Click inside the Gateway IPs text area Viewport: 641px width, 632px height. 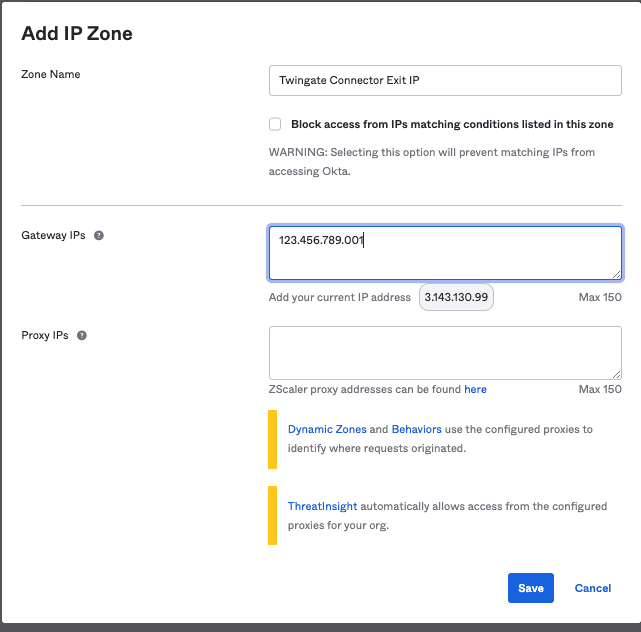pos(445,253)
